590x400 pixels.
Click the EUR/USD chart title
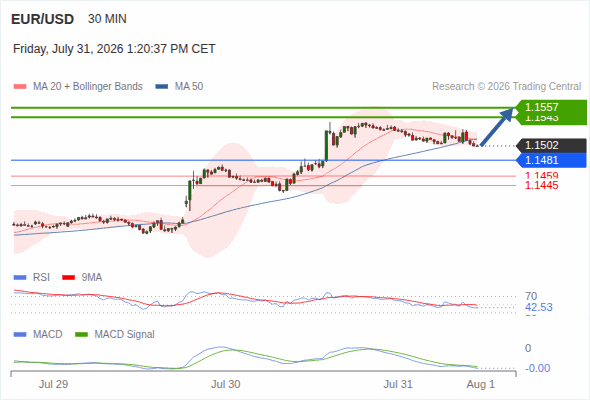coord(42,19)
